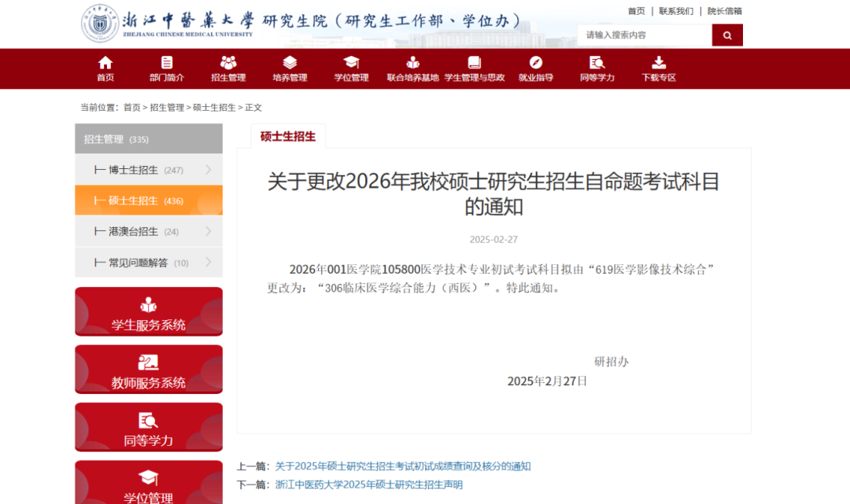850x504 pixels.
Task: Click the icon on the sidebar 同等学力 card
Action: [x=149, y=421]
